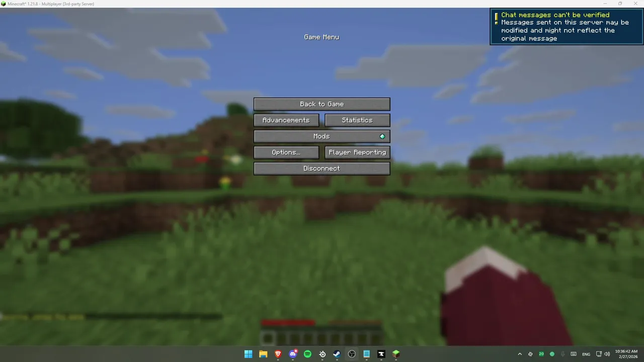Switch to OBS Studio in taskbar
The image size is (644, 362).
[352, 354]
